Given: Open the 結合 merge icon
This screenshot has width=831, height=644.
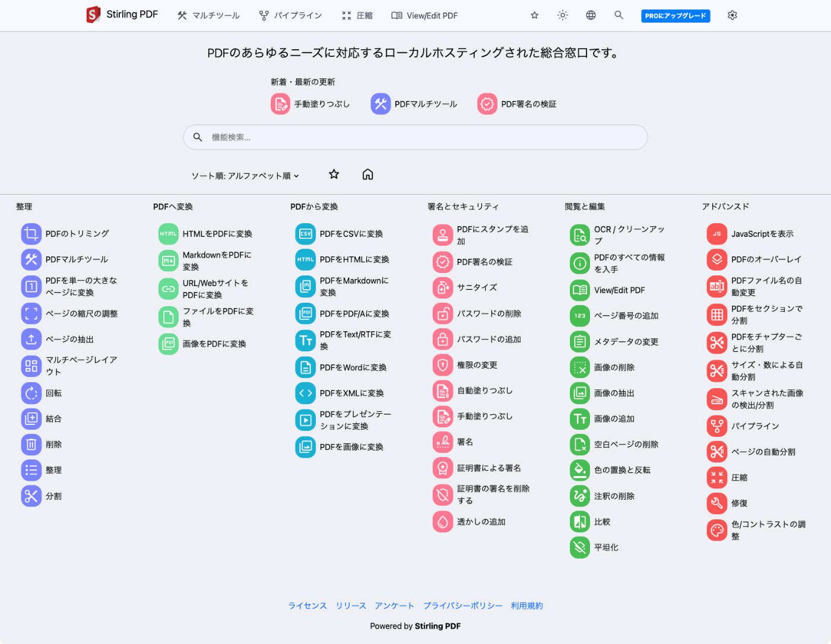Looking at the screenshot, I should click(31, 418).
